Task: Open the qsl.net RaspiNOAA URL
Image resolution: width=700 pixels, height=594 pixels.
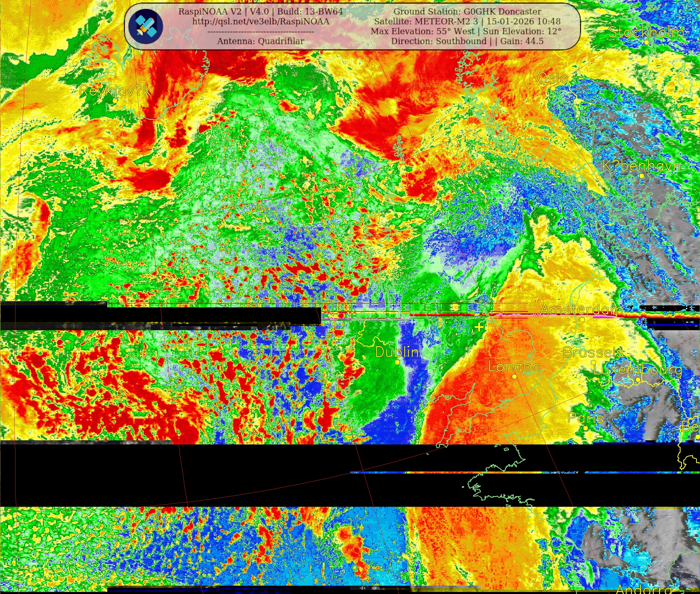Action: coord(261,22)
